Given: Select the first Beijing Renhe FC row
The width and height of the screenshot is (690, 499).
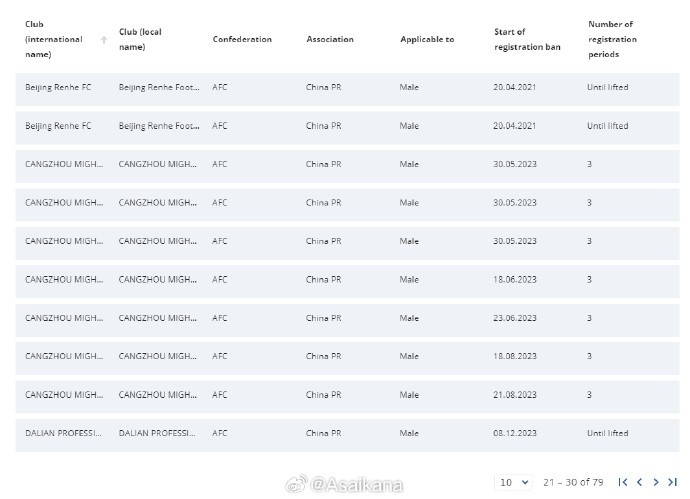Looking at the screenshot, I should [x=58, y=88].
